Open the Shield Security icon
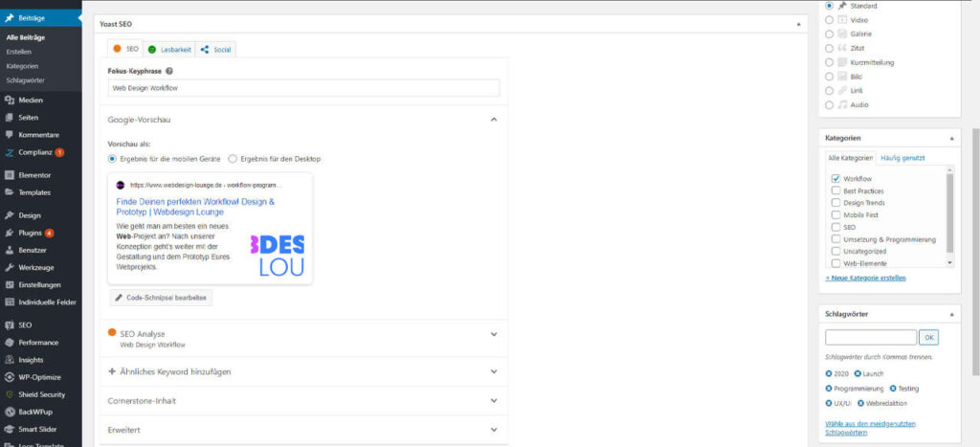The width and height of the screenshot is (980, 447). pos(10,395)
